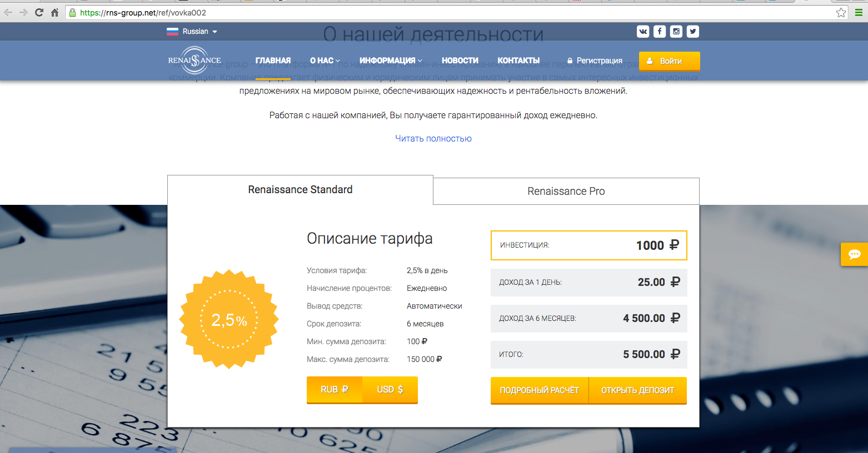
Task: Switch currency to RUB
Action: point(334,390)
